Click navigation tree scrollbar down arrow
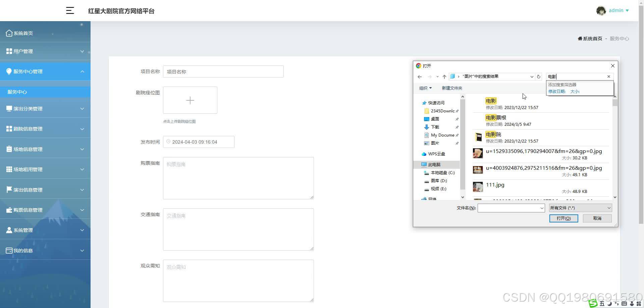The width and height of the screenshot is (644, 308). point(463,197)
